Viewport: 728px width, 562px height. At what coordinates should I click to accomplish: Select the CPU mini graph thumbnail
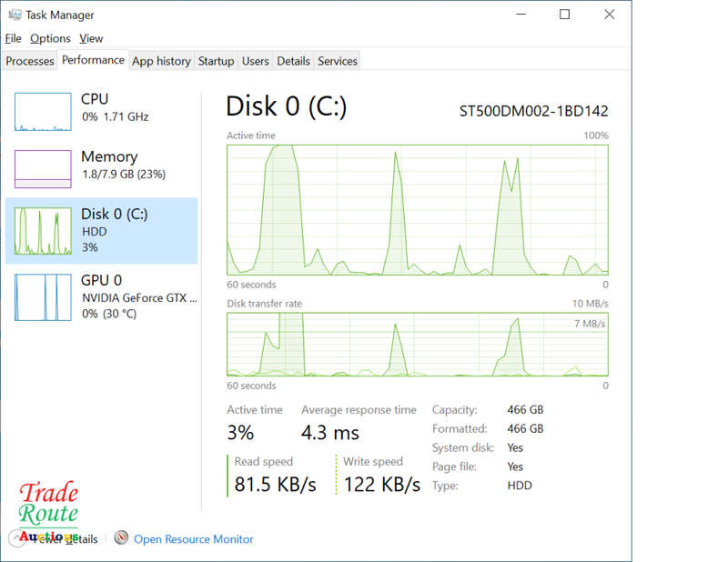[x=43, y=111]
